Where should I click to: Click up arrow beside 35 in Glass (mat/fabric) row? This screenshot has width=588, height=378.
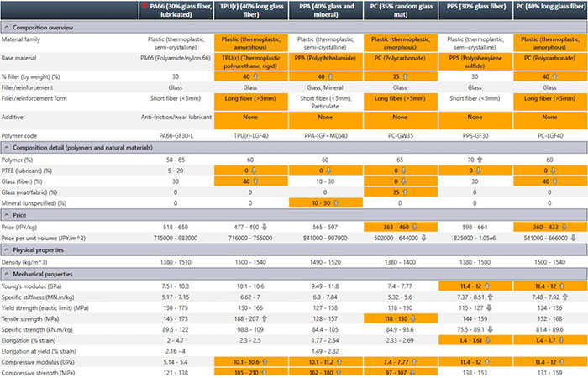(407, 192)
